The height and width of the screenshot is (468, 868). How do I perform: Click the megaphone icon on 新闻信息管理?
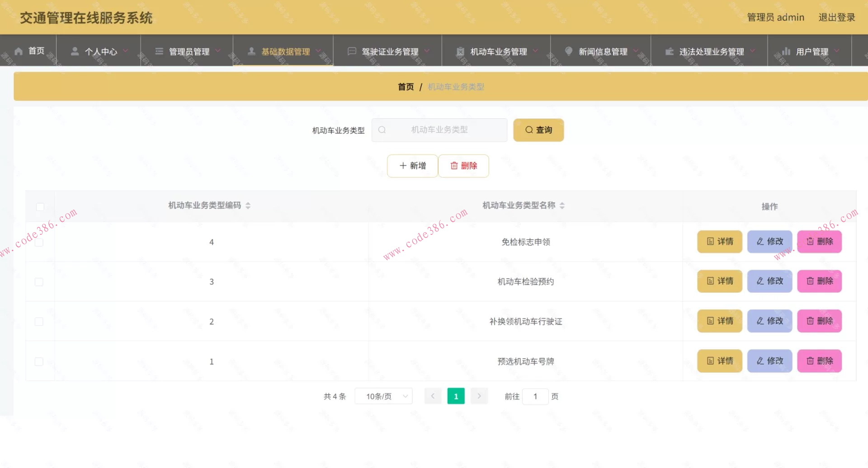569,51
